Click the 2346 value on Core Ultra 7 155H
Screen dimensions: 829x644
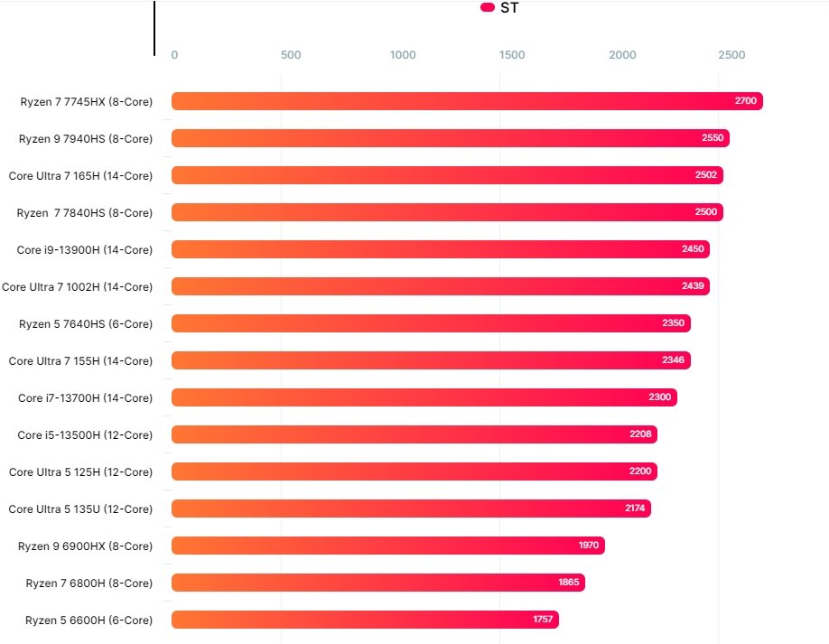[673, 360]
